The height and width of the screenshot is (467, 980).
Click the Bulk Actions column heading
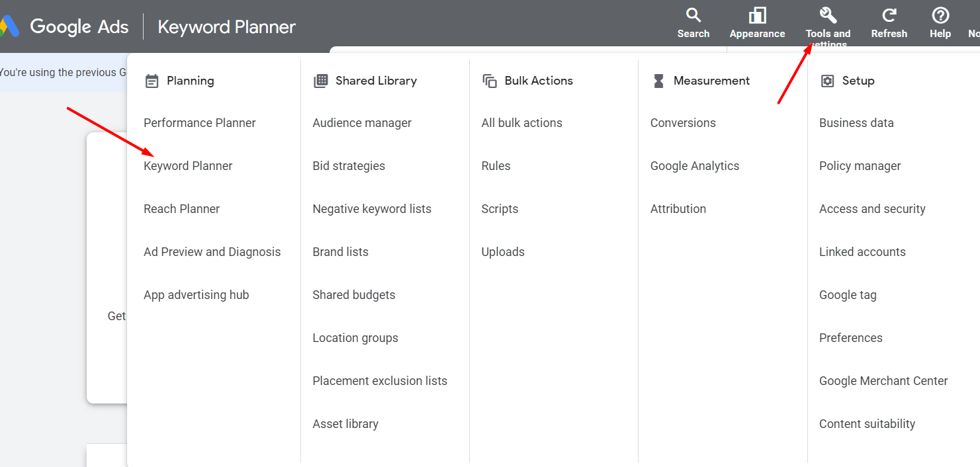coord(539,81)
